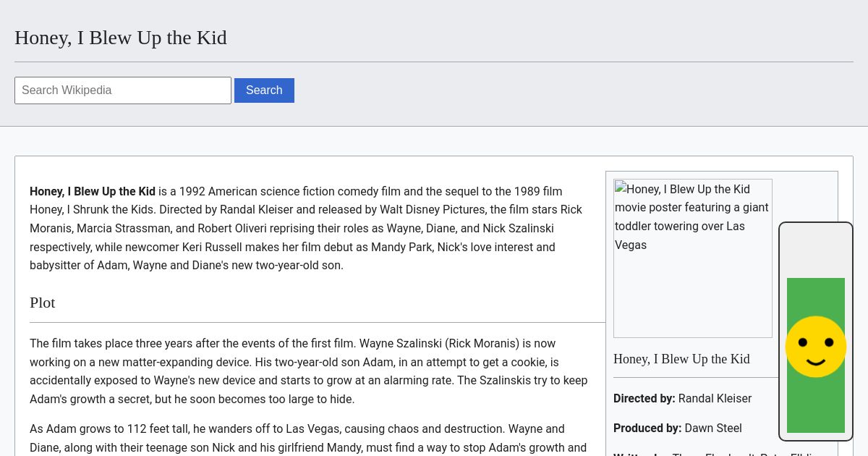This screenshot has height=456, width=868.
Task: Click the page title heading at the top
Action: [x=121, y=38]
